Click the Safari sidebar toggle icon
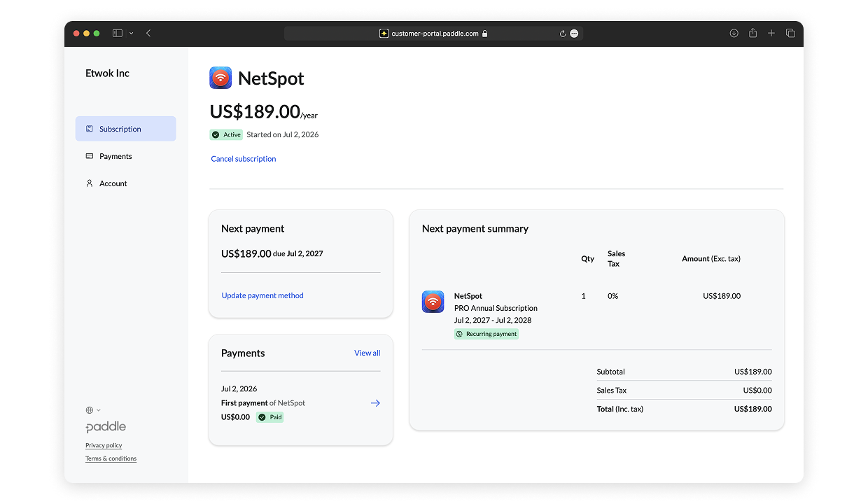 [x=118, y=33]
